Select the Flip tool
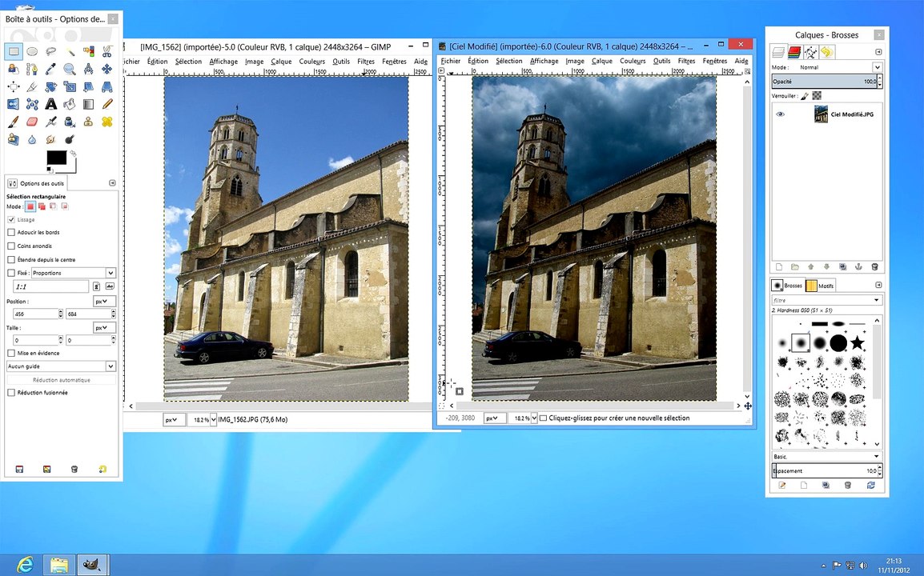924x576 pixels. pyautogui.click(x=13, y=104)
